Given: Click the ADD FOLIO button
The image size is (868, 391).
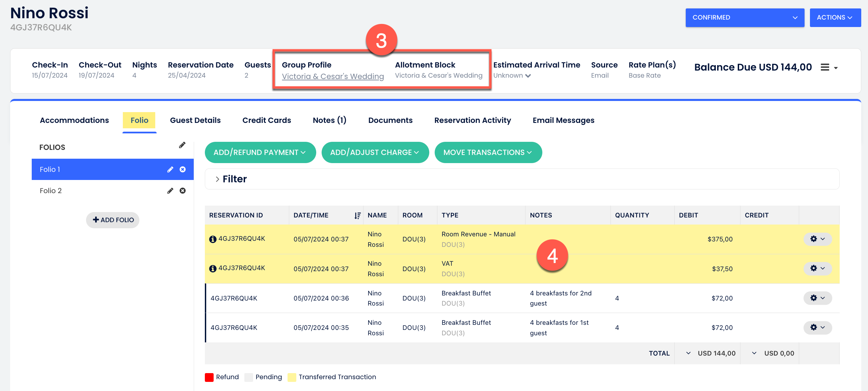Looking at the screenshot, I should coord(113,220).
